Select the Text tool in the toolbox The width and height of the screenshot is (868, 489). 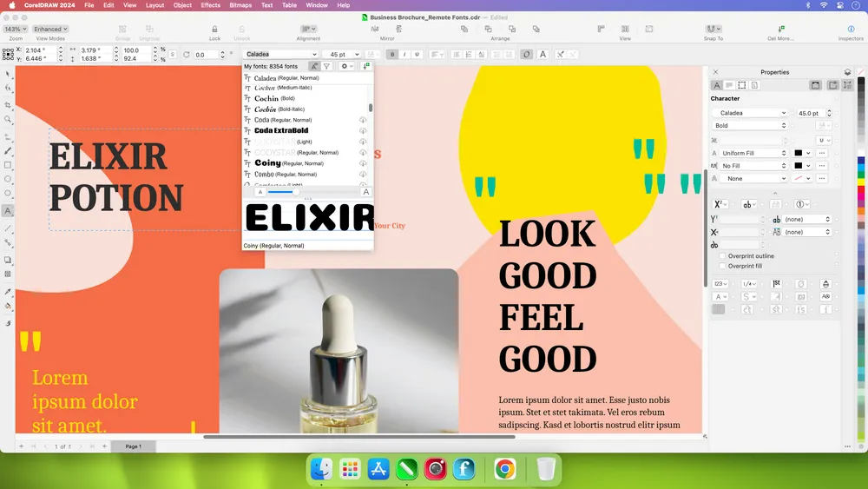8,211
